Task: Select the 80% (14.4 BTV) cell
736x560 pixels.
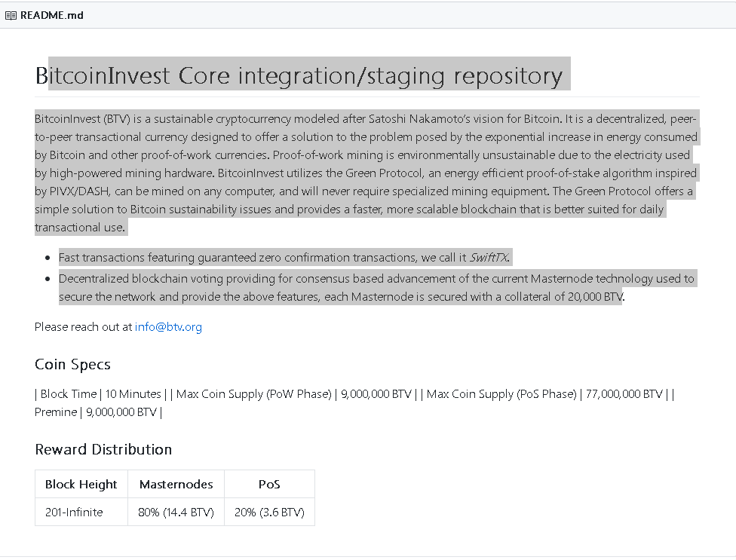Action: (176, 513)
